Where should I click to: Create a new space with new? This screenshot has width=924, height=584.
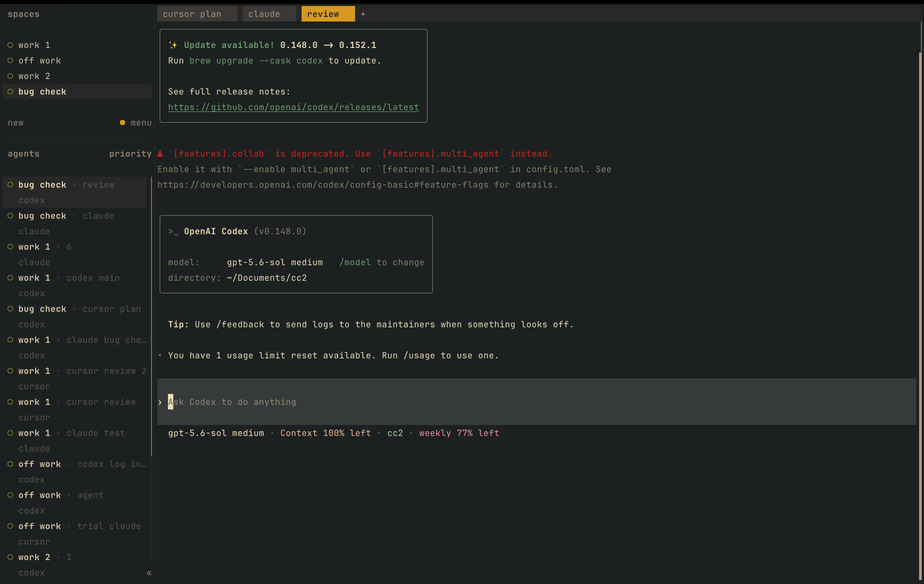coord(16,123)
